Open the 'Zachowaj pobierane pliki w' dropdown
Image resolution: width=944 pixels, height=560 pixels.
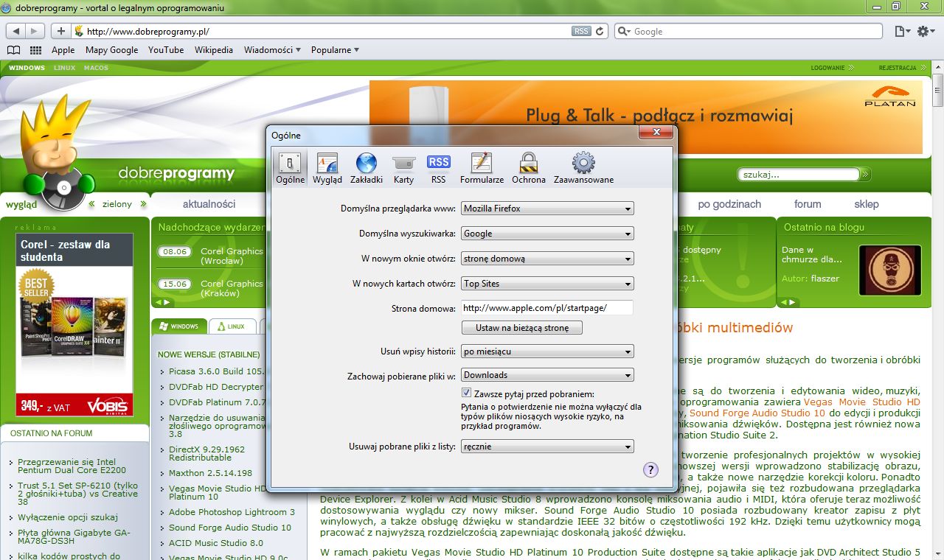[x=547, y=375]
